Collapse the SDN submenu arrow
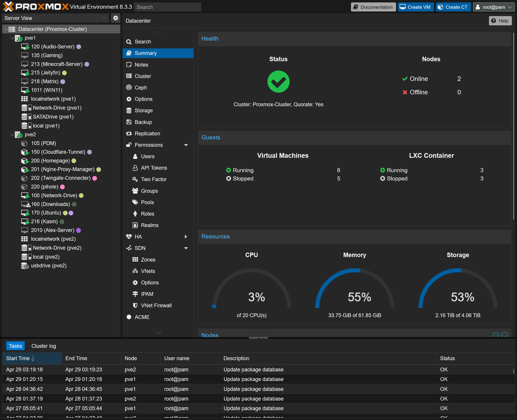This screenshot has width=517, height=420. pyautogui.click(x=186, y=248)
